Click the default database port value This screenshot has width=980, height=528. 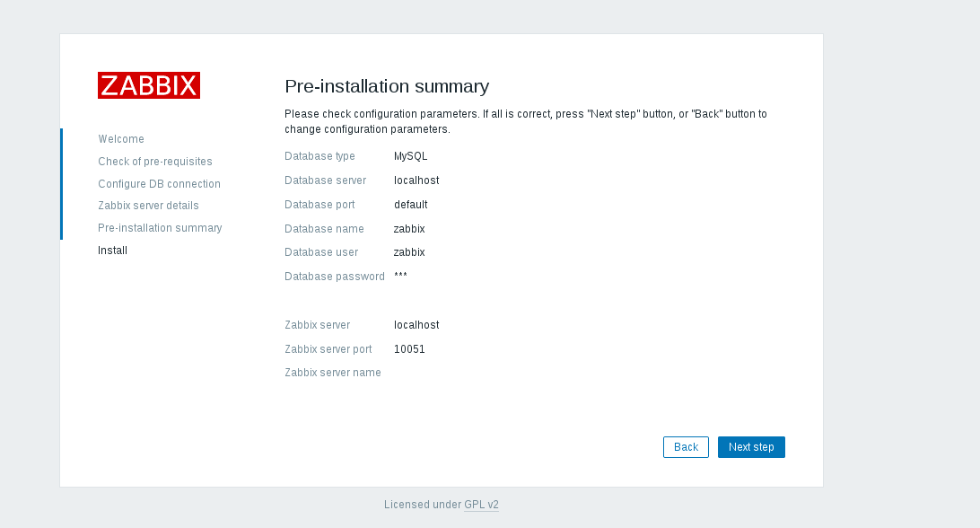click(411, 204)
